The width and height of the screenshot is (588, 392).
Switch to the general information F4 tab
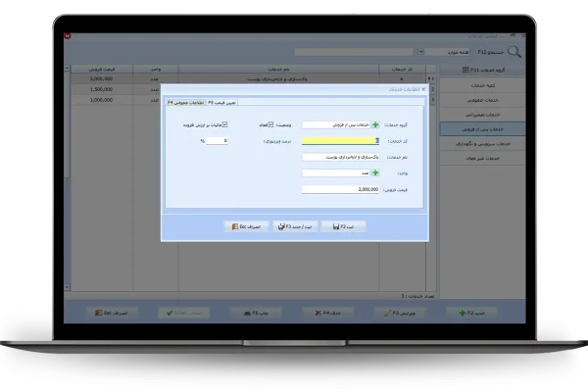[184, 102]
